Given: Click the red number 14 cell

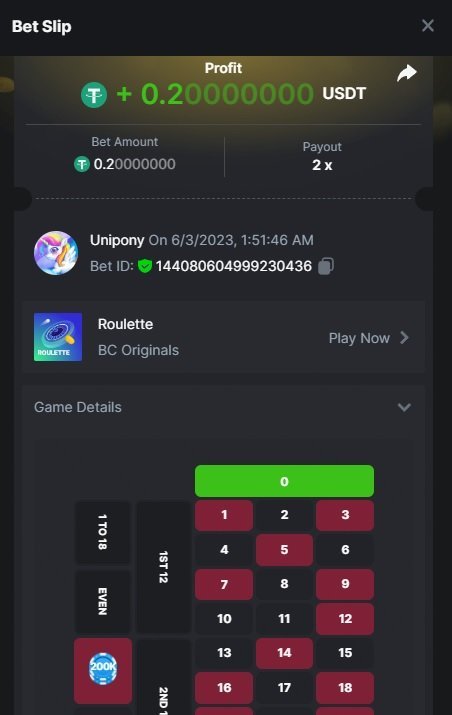Looking at the screenshot, I should coord(284,653).
